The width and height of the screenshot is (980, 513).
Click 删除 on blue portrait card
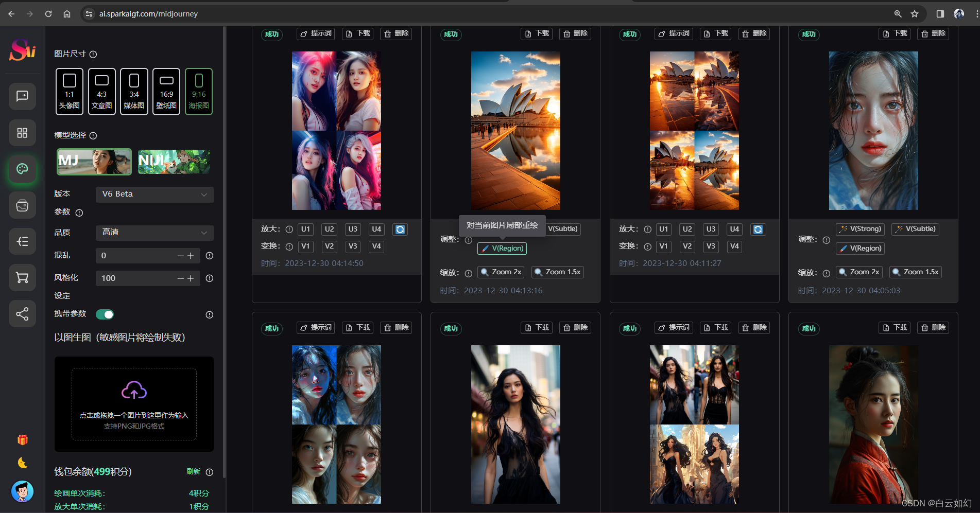(933, 33)
